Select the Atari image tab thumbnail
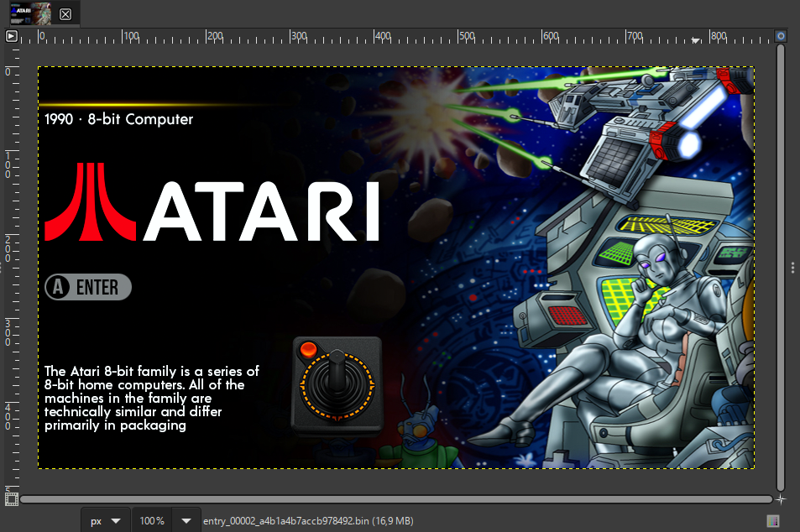 pyautogui.click(x=30, y=13)
